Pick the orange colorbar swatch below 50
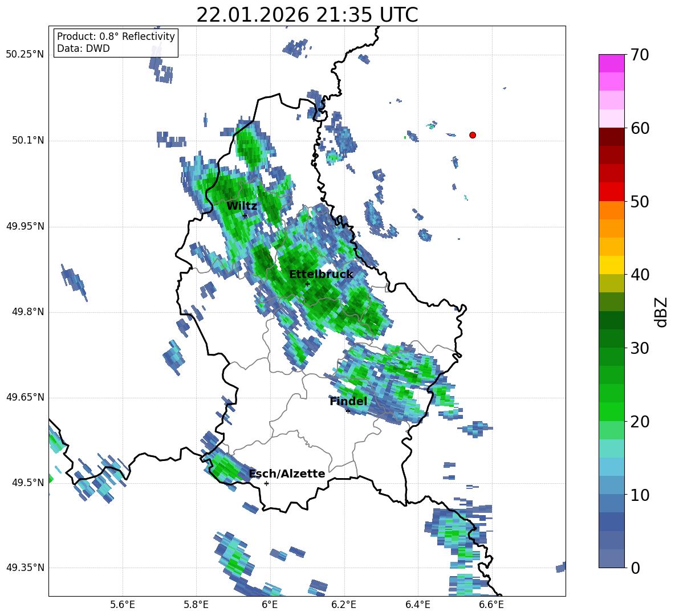Viewport: 675px width, 616px height. coord(611,210)
